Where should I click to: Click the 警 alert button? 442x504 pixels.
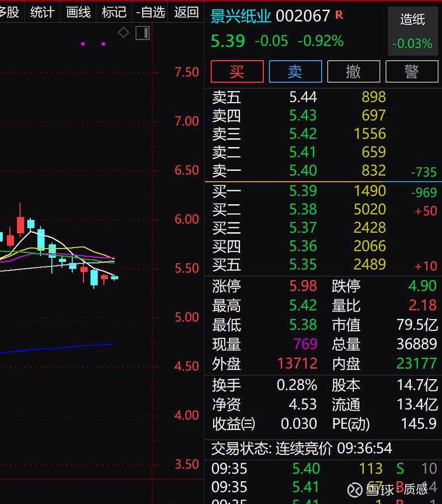412,71
